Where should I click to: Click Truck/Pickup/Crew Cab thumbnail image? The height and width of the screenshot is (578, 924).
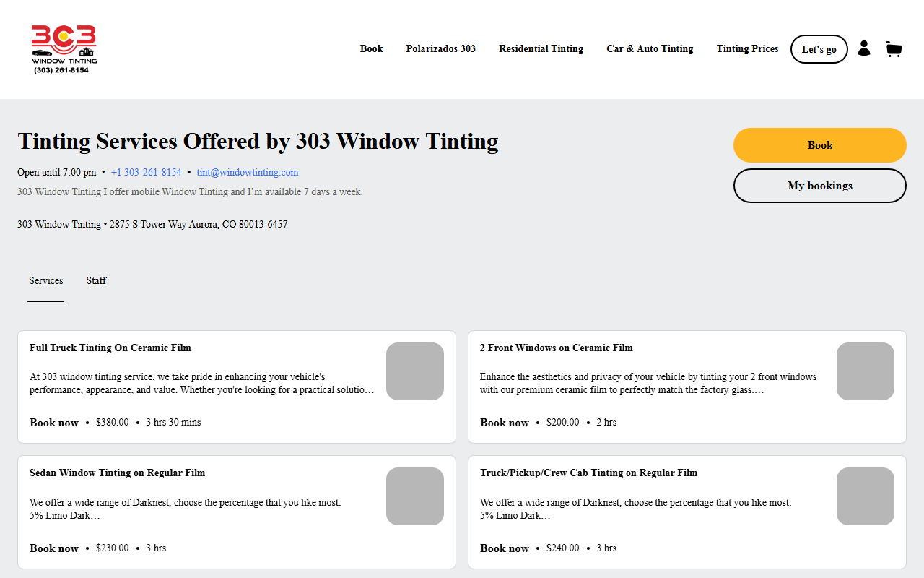(x=866, y=496)
